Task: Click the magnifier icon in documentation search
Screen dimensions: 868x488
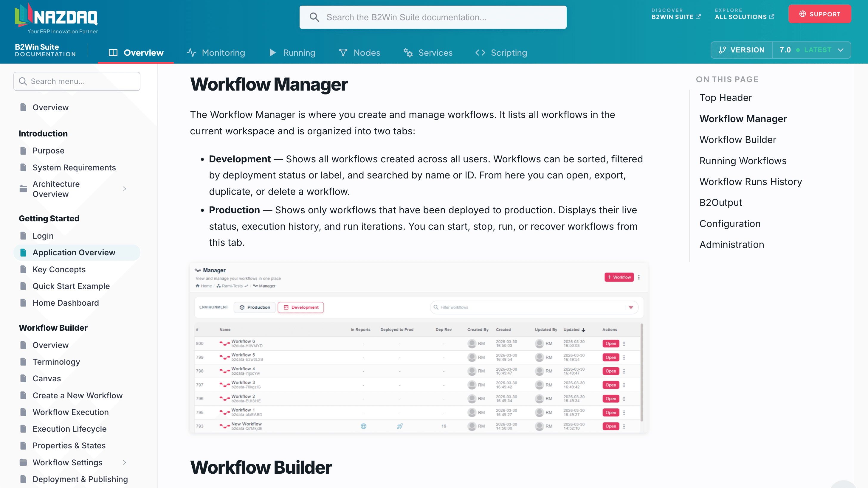Action: pyautogui.click(x=314, y=17)
